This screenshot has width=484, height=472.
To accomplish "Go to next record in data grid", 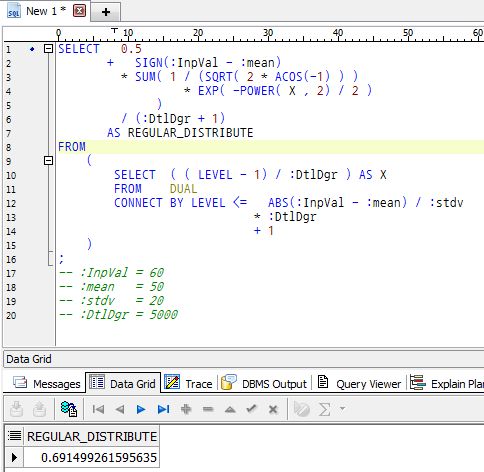I will point(141,409).
